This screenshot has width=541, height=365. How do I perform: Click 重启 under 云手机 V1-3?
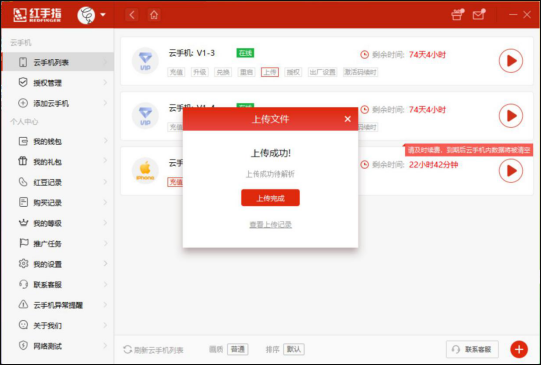tap(246, 72)
